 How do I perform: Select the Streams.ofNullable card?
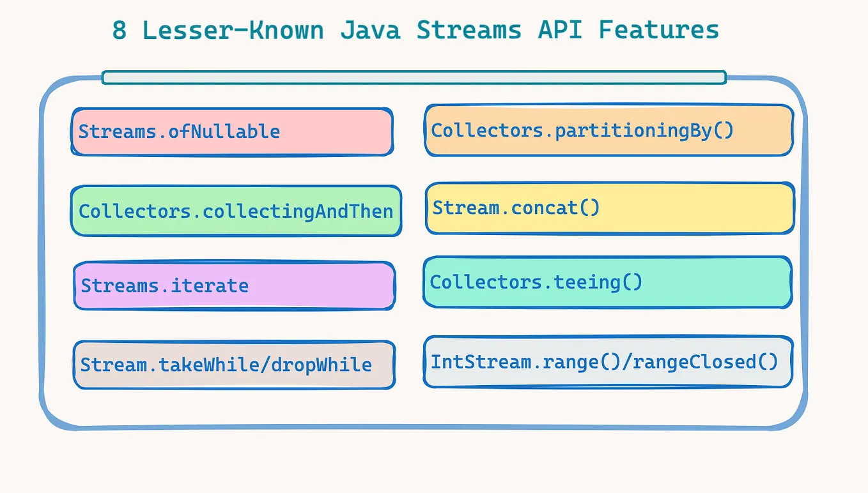click(233, 132)
